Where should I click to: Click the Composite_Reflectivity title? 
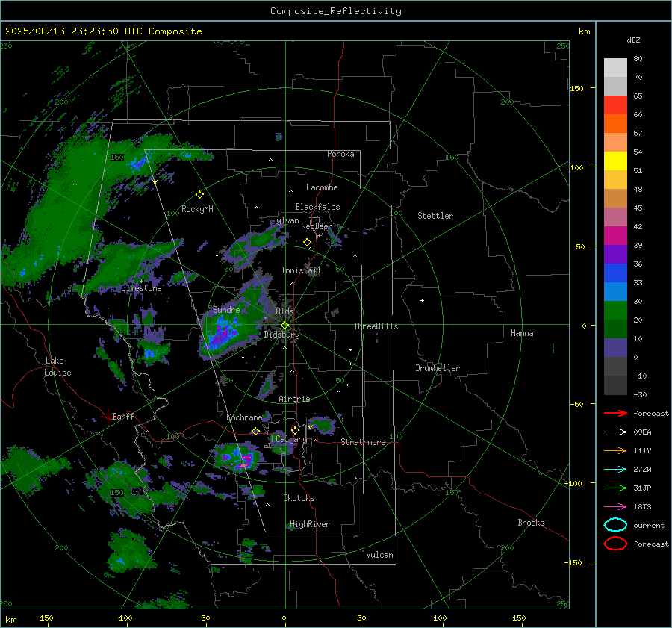(335, 11)
